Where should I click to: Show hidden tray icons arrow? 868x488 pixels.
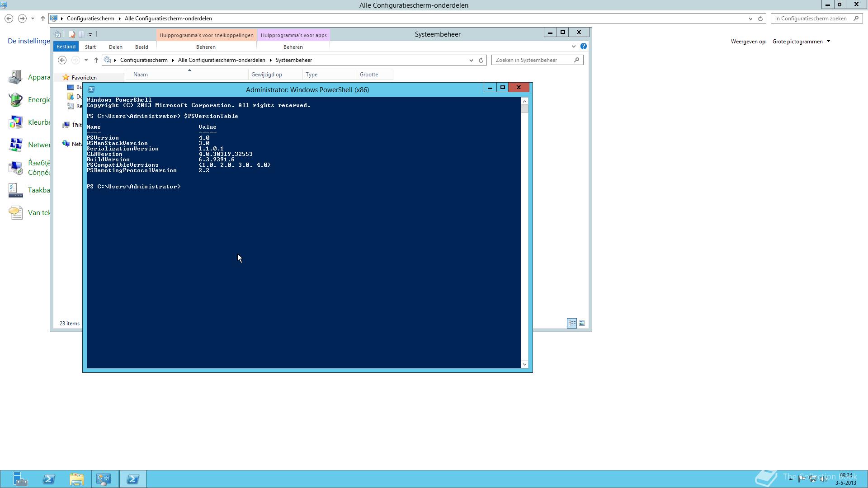791,479
